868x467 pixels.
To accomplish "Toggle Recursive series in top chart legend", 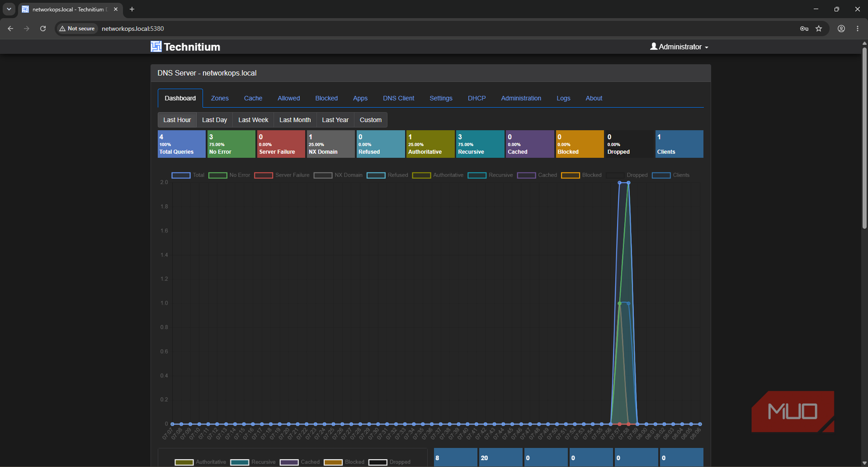I will pos(490,175).
